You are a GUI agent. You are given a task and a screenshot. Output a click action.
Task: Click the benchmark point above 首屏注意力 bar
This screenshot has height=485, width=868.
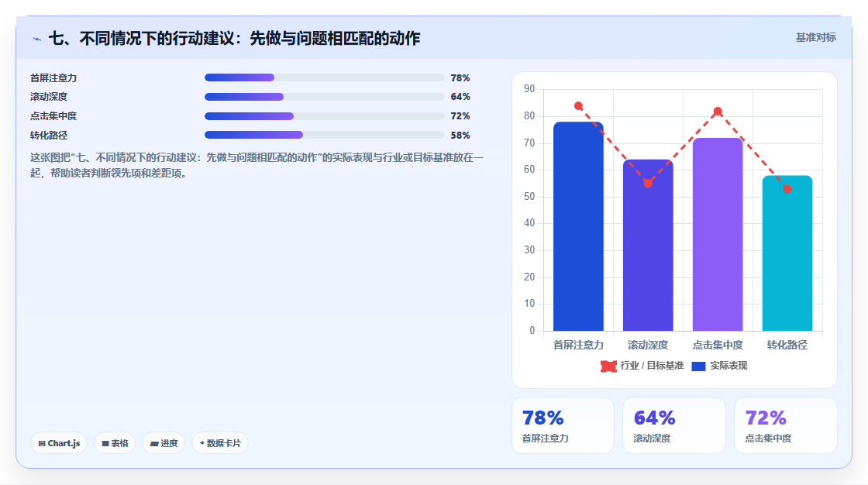pyautogui.click(x=578, y=105)
